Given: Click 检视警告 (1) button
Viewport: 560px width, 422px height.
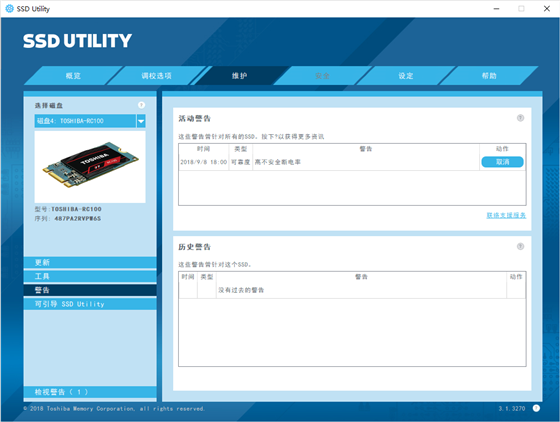Looking at the screenshot, I should pyautogui.click(x=90, y=392).
